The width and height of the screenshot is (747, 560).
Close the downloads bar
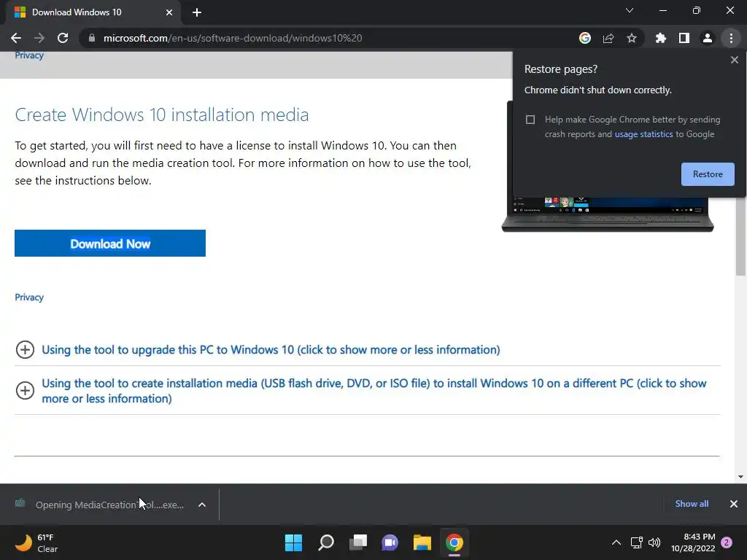(734, 504)
